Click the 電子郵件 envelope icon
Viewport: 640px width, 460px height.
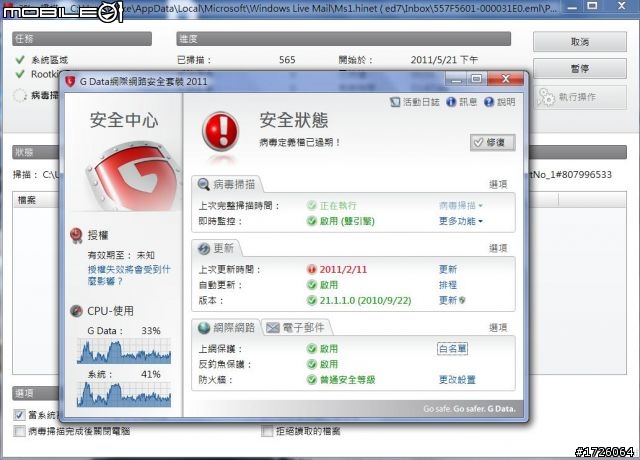[x=273, y=328]
